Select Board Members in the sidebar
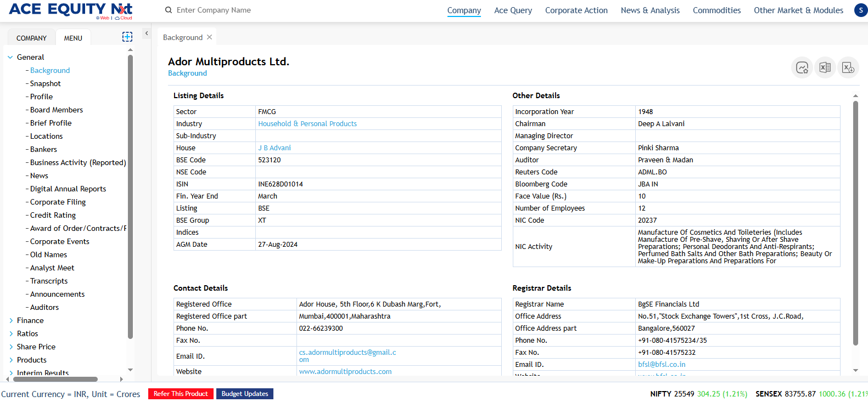Screen dimensions: 868x402 57,110
